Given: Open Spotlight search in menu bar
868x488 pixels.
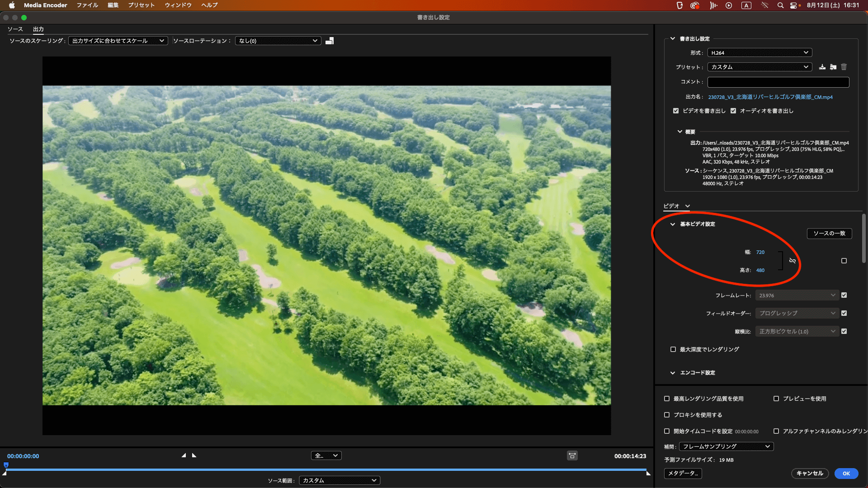Looking at the screenshot, I should point(780,5).
